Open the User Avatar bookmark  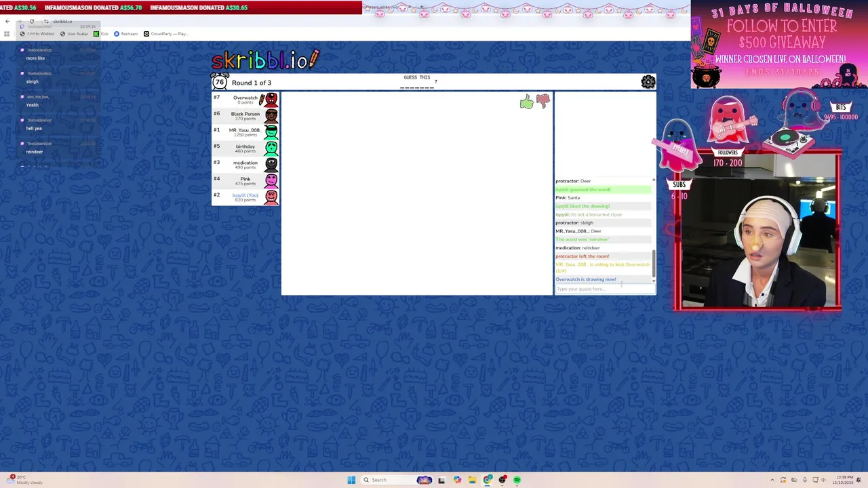pyautogui.click(x=75, y=34)
